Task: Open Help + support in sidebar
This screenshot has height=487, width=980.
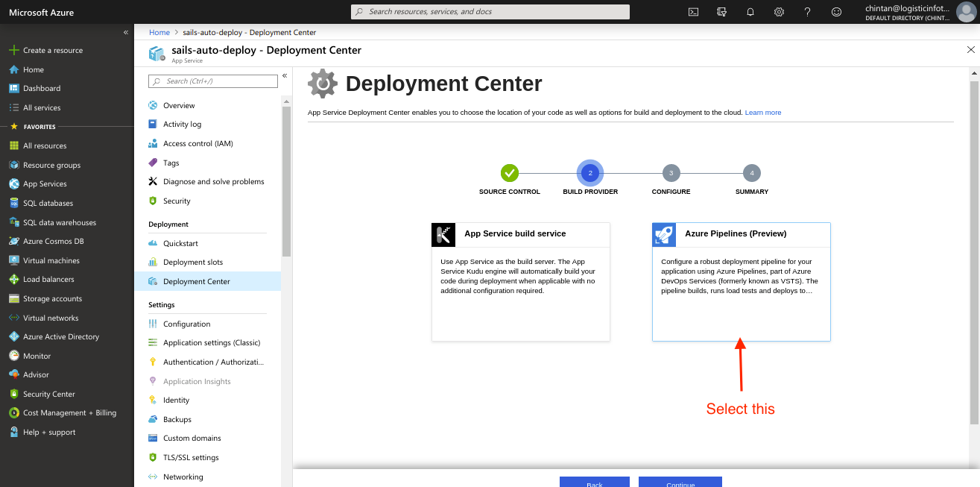Action: click(x=49, y=432)
